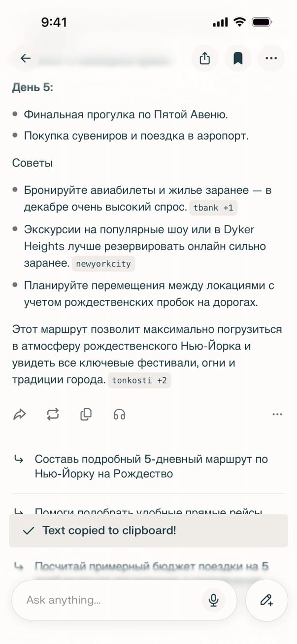Tap the share arrow below the answer
This screenshot has height=644, width=297.
point(20,415)
